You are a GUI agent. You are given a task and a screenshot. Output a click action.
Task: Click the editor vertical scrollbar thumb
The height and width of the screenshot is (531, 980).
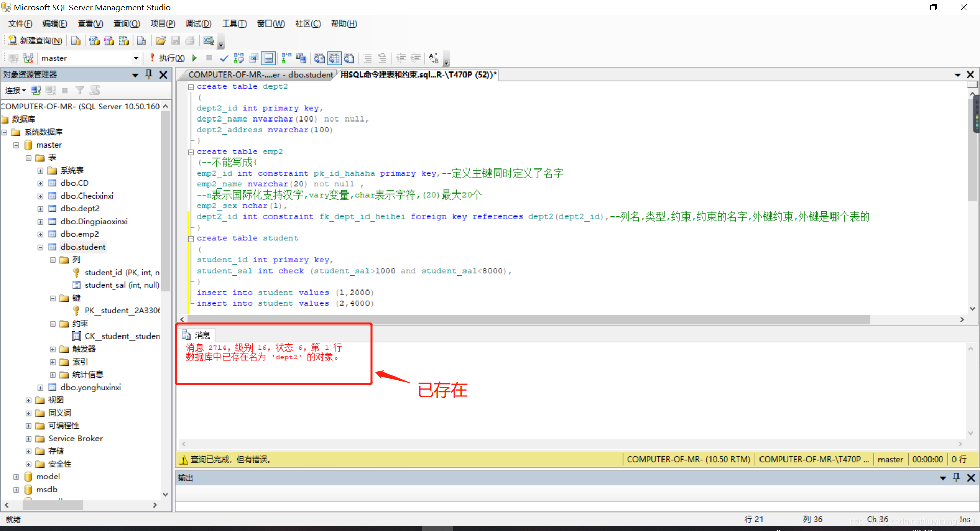[973, 149]
